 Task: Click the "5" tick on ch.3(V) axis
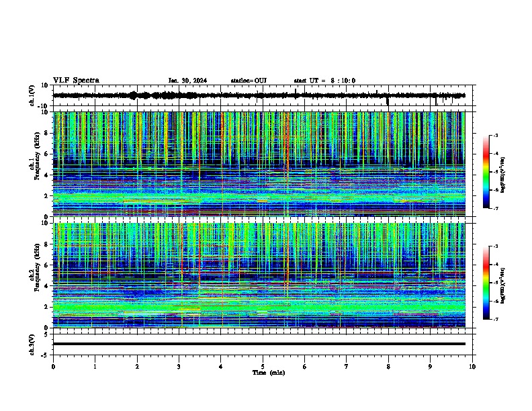(47, 334)
